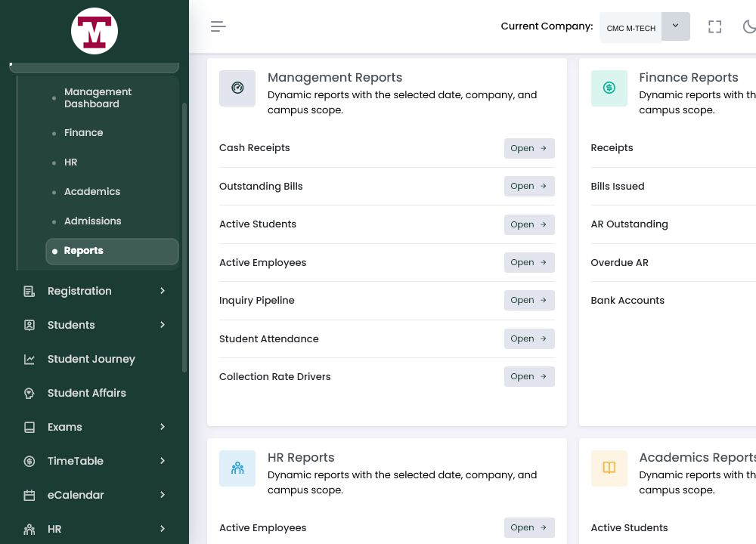Expand the TimeTable menu chevron
The image size is (756, 544).
tap(163, 461)
